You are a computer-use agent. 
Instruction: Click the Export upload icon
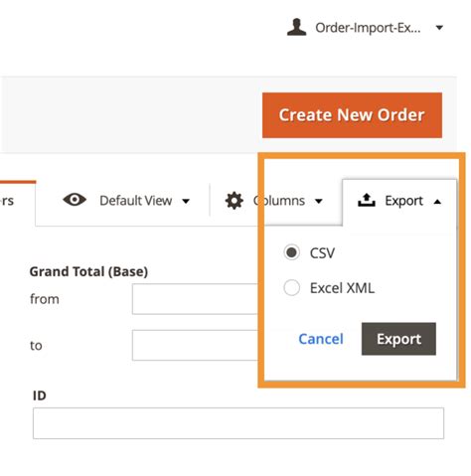[367, 200]
